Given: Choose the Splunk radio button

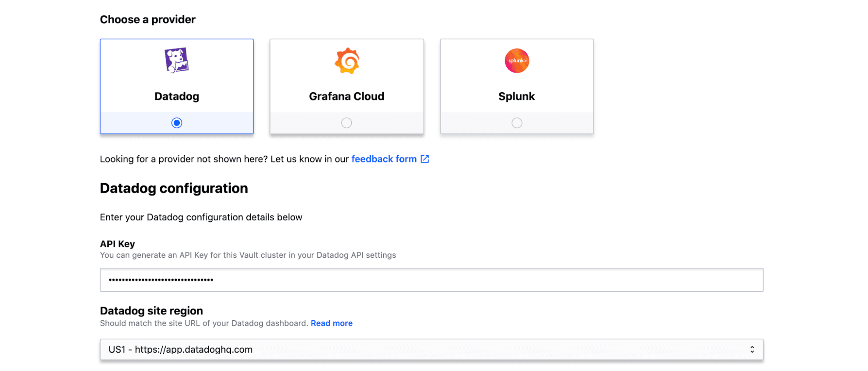Looking at the screenshot, I should point(517,123).
